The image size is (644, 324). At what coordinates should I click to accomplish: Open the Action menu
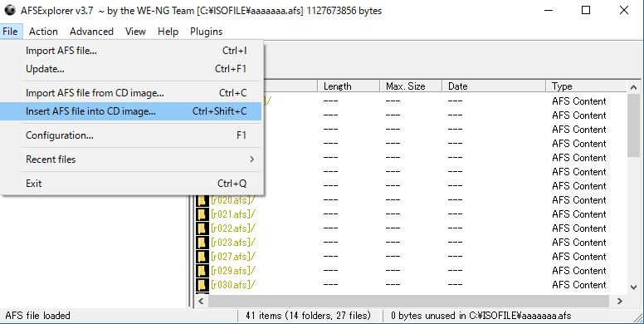[x=43, y=32]
